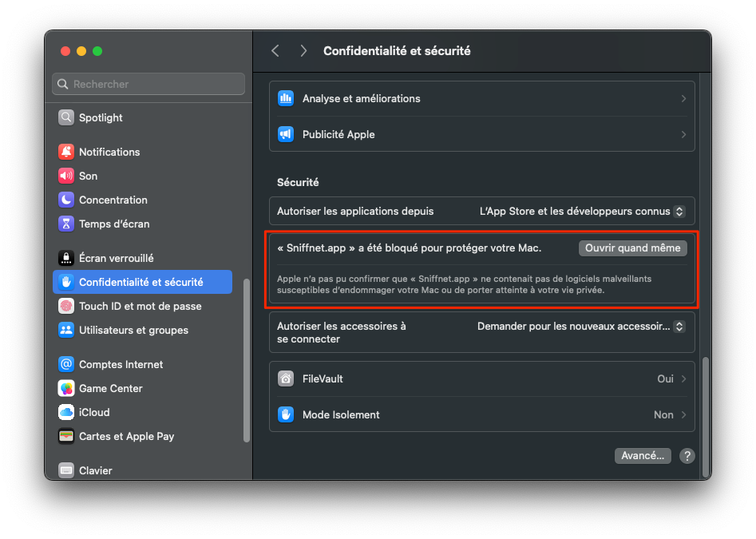Open Cartes et Apple Pay
Screen dimensions: 756x539
(x=142, y=436)
